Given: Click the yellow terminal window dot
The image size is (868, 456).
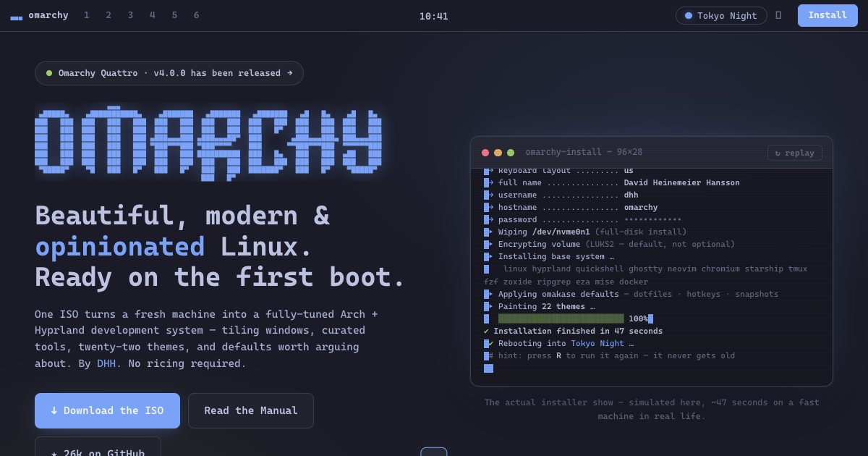Looking at the screenshot, I should tap(498, 153).
